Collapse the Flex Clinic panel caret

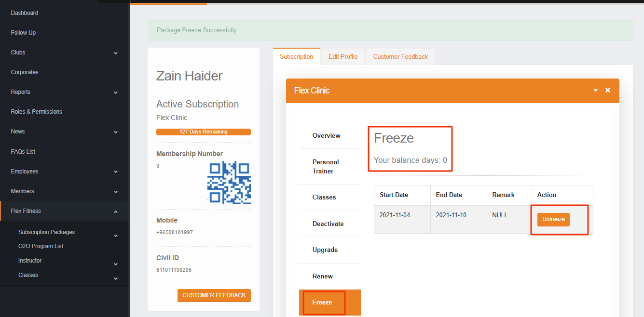[x=596, y=91]
